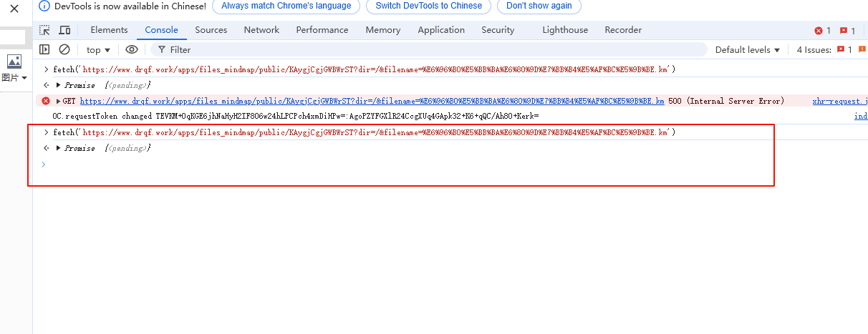Click the OC.requestToken changed log text

pyautogui.click(x=295, y=116)
